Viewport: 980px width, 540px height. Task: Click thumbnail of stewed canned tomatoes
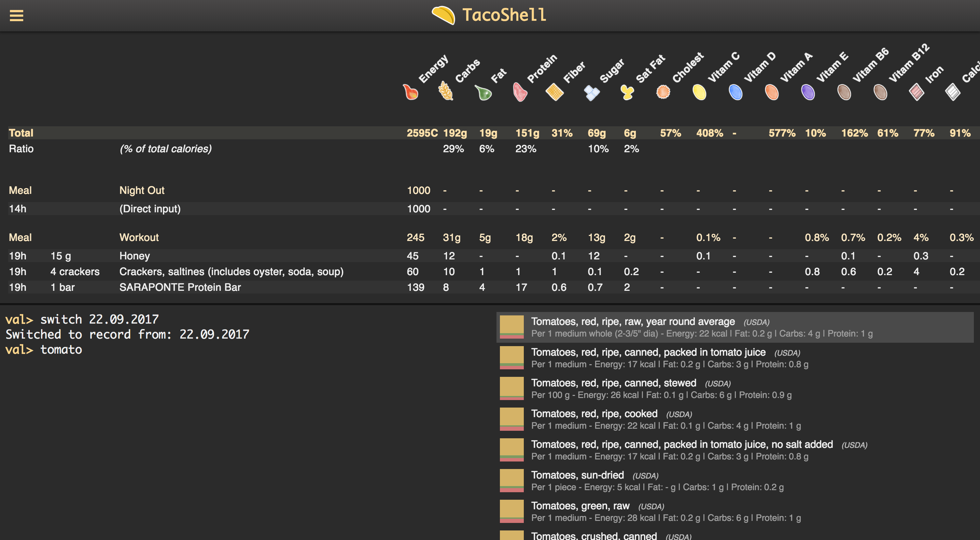(x=512, y=388)
